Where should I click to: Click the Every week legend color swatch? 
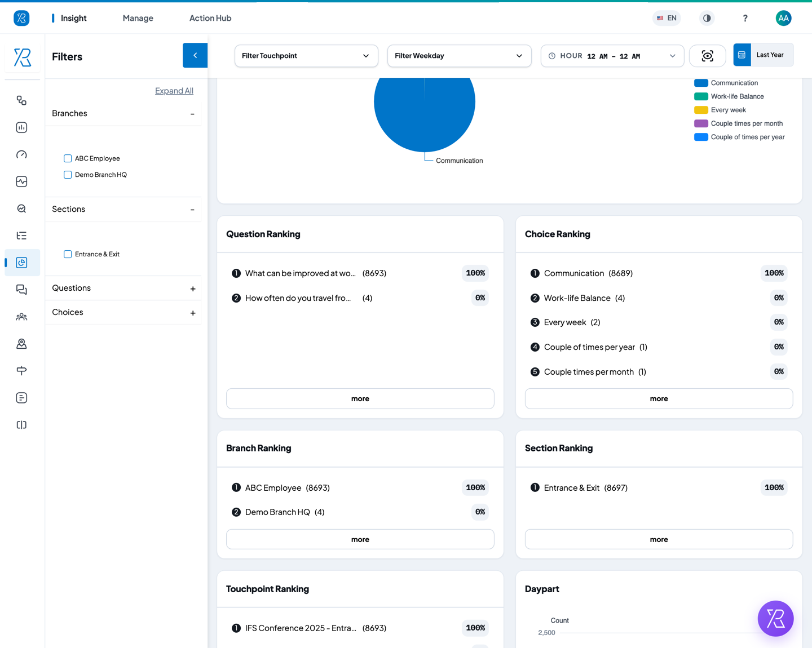701,110
